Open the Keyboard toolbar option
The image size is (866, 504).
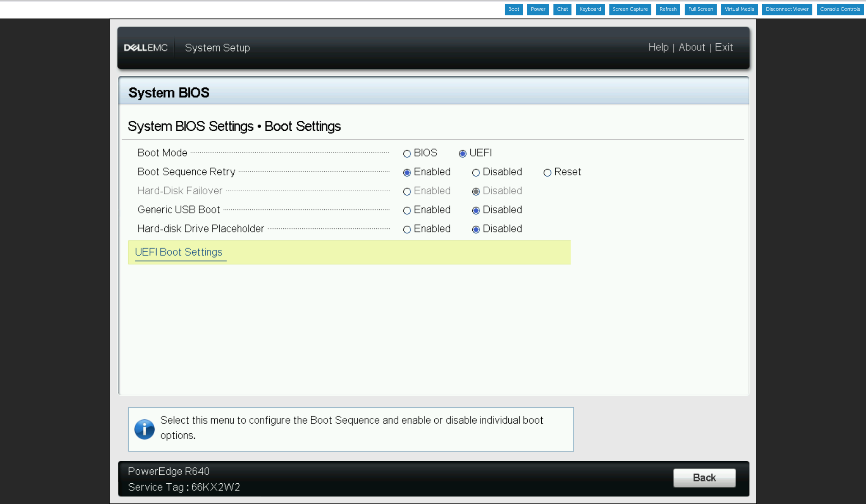(x=590, y=9)
